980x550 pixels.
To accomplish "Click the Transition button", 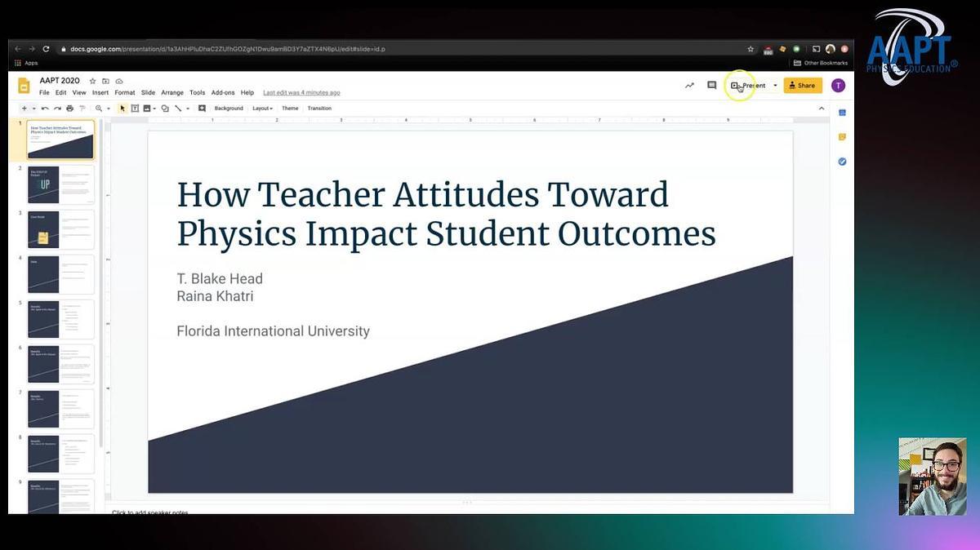I will pyautogui.click(x=319, y=109).
